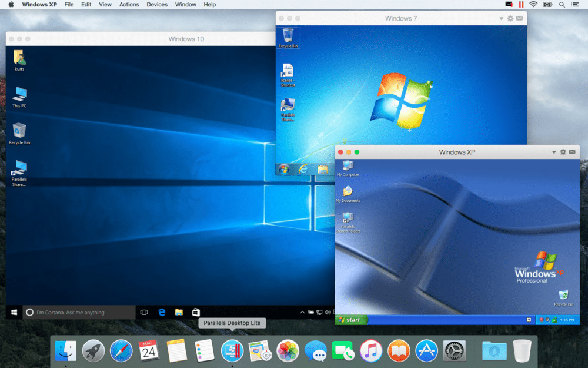Open Parallels Shared Folders on Windows XP desktop
This screenshot has width=588, height=368.
coord(348,223)
